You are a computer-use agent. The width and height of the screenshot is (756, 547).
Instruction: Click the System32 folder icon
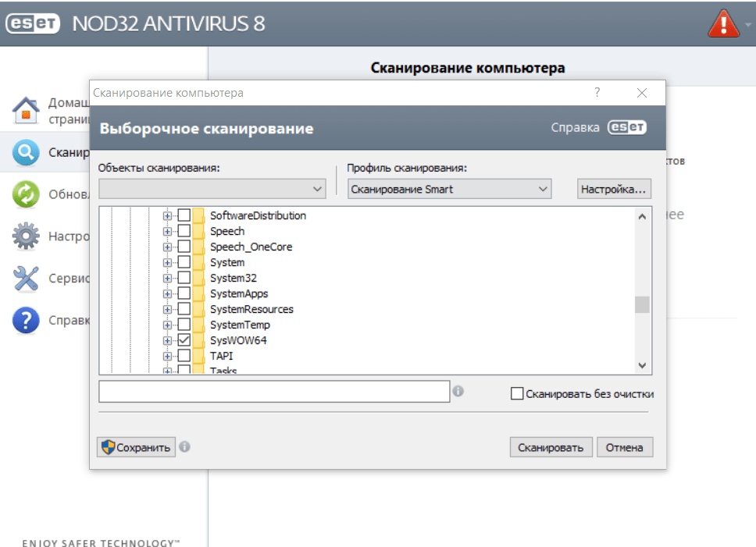click(198, 278)
